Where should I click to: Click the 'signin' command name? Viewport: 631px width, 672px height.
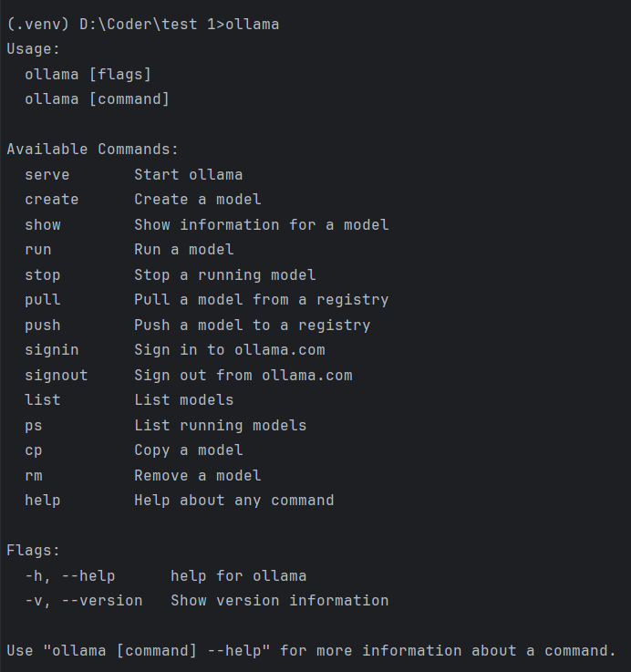coord(51,349)
